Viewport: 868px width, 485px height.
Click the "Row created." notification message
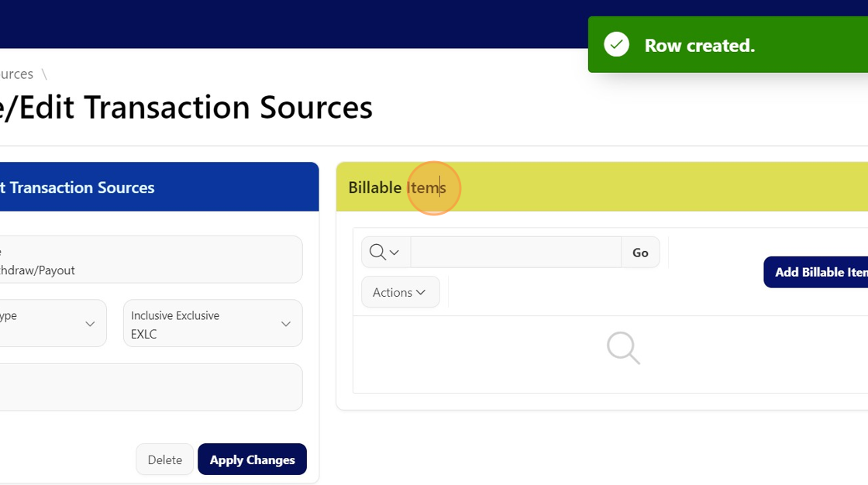pos(699,46)
